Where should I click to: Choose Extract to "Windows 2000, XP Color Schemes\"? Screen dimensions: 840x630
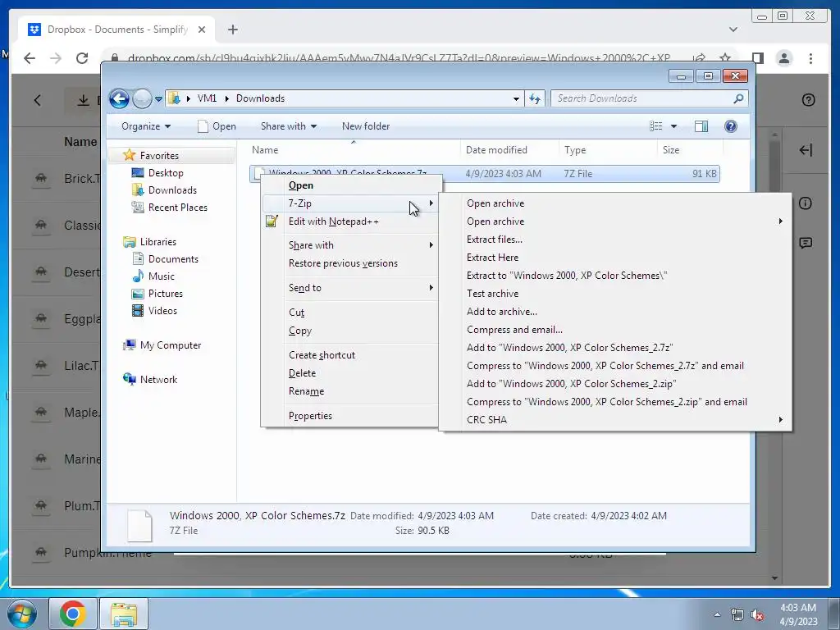615,276
